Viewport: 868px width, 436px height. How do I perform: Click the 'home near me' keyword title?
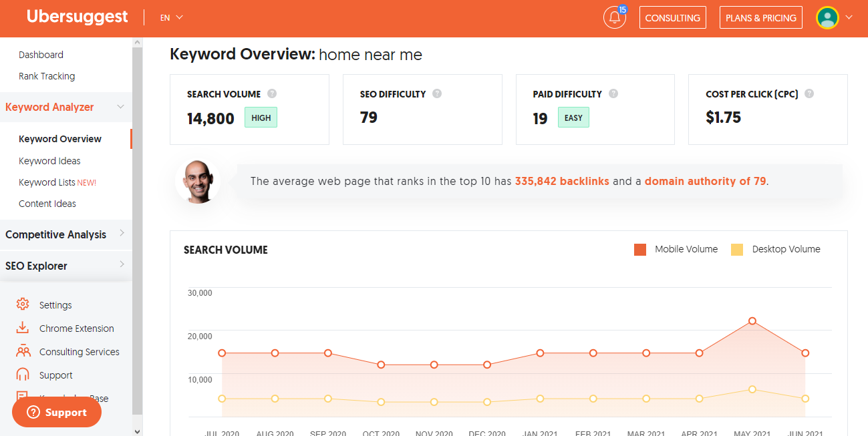[370, 55]
